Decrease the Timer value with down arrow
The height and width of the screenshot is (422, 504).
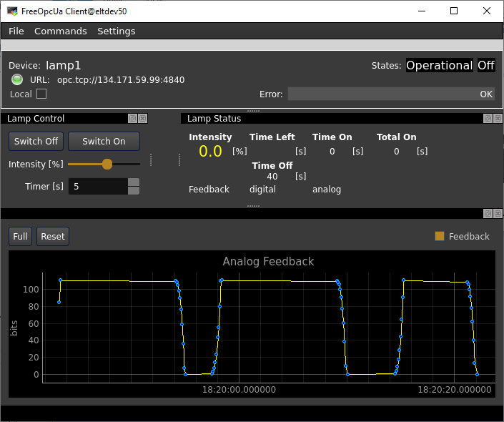click(134, 190)
